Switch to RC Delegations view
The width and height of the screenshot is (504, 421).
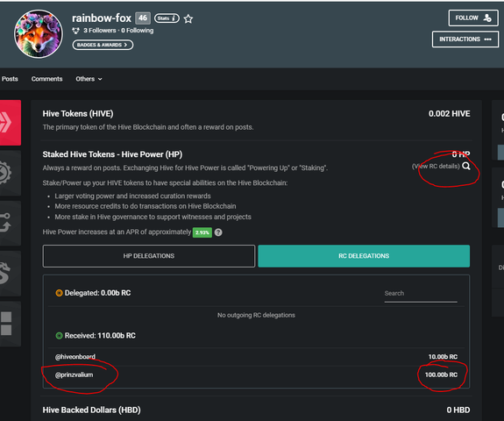(364, 256)
